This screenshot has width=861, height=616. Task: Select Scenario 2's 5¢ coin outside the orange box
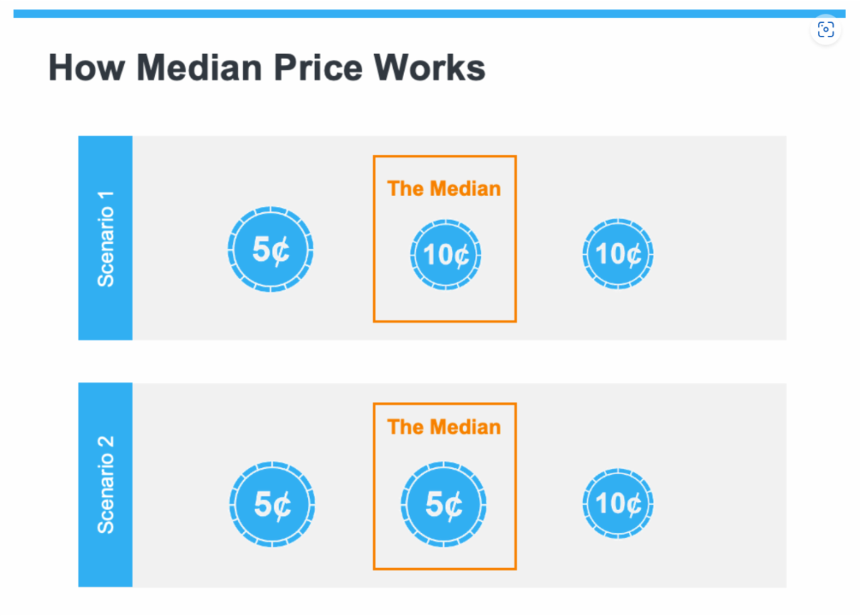(x=272, y=504)
